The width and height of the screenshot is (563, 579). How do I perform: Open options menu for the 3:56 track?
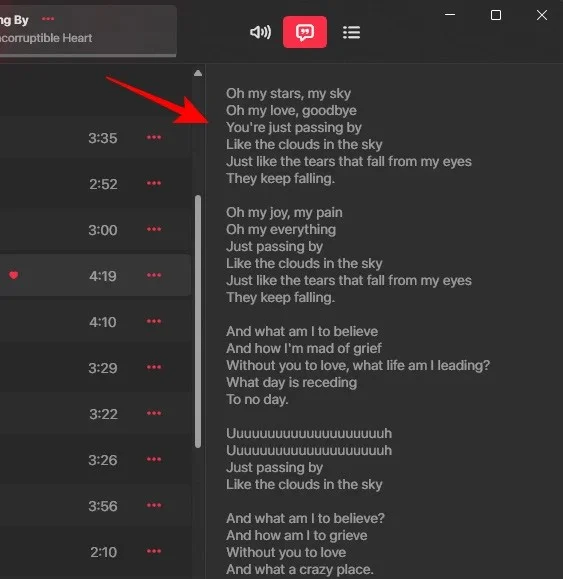click(x=154, y=505)
